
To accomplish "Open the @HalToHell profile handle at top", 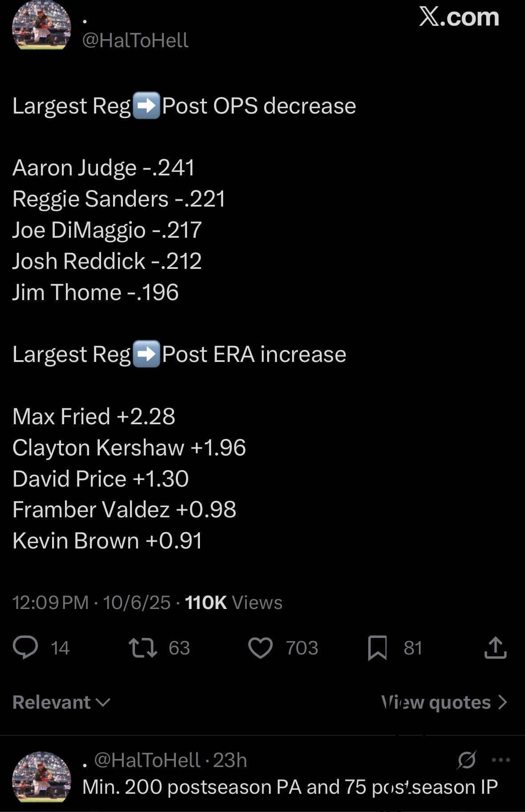I will pos(135,41).
